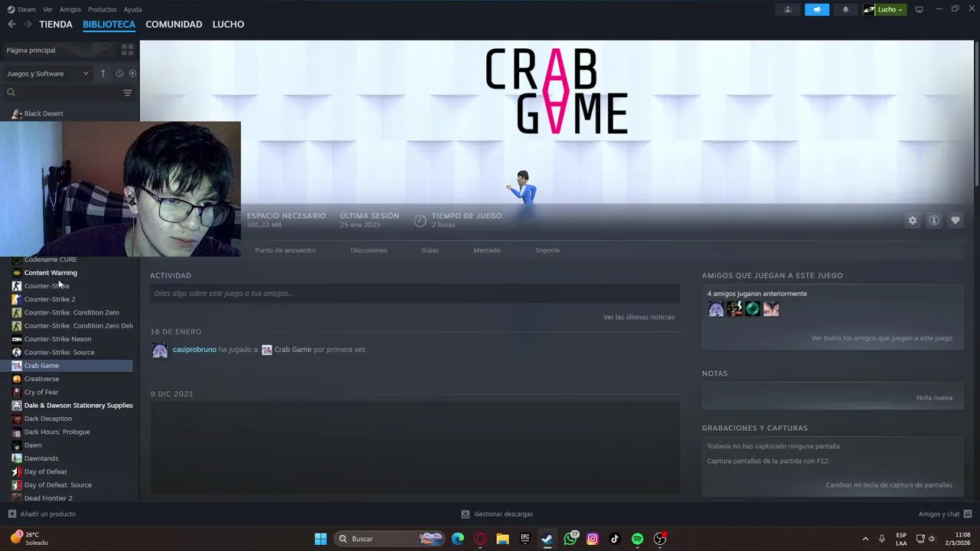Open casiprobruno profile link
Screen dimensions: 980x551
click(194, 350)
